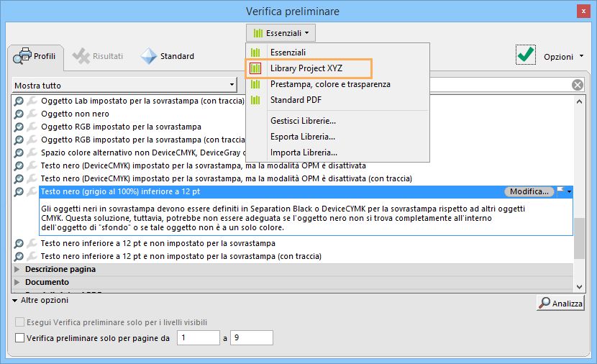Image resolution: width=597 pixels, height=364 pixels.
Task: Select Prestampa, colore e trasparenza library
Action: pyautogui.click(x=330, y=84)
